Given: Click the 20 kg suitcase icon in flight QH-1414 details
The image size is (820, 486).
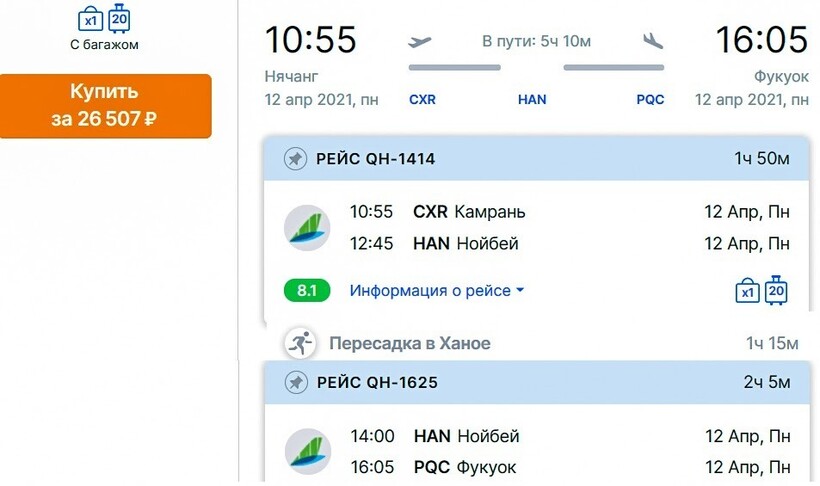Looking at the screenshot, I should 777,289.
